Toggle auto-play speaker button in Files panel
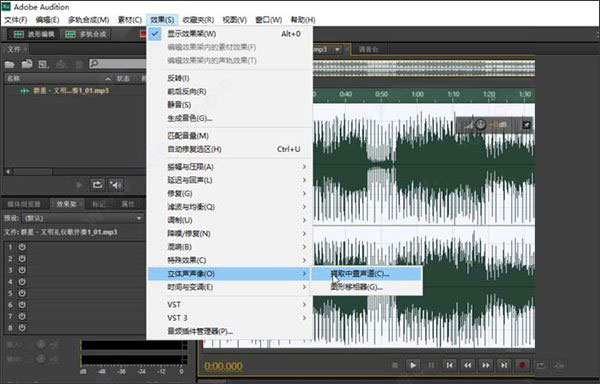This screenshot has width=600, height=384. click(116, 185)
